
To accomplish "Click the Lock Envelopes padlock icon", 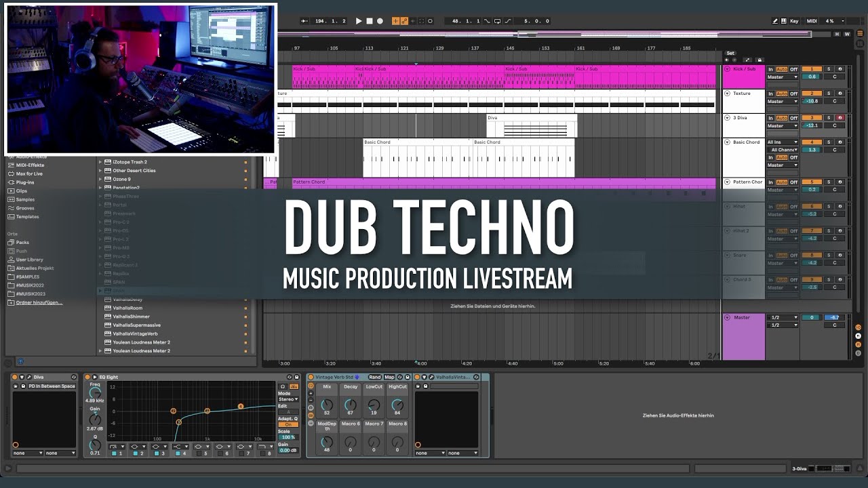I will tap(759, 60).
